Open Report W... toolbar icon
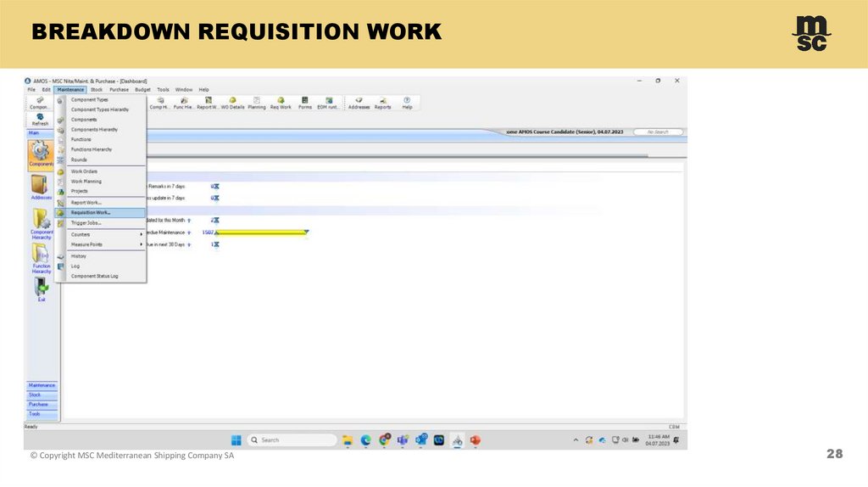The image size is (868, 487). (x=208, y=103)
